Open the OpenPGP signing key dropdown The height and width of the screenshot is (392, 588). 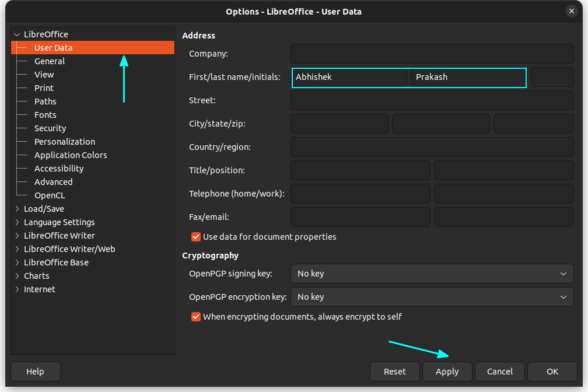[x=432, y=274]
